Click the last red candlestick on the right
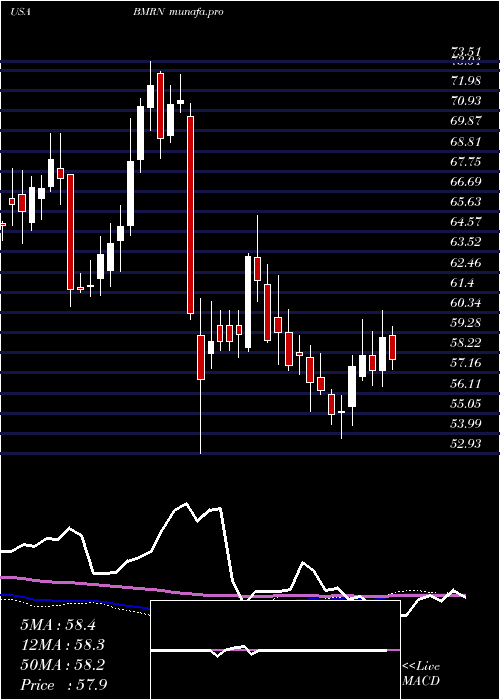The height and width of the screenshot is (700, 500). click(x=392, y=348)
